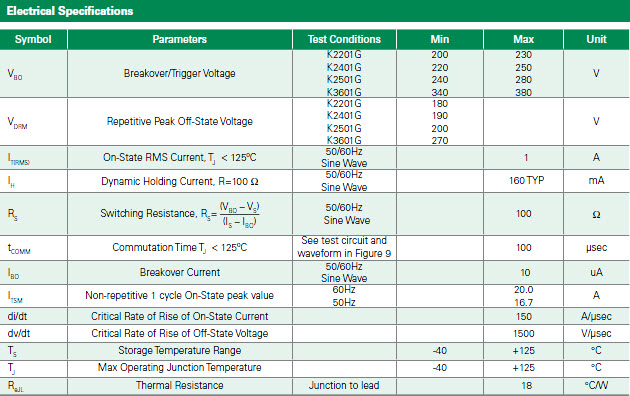Select the di/dt symbol
This screenshot has width=630, height=396.
17,316
